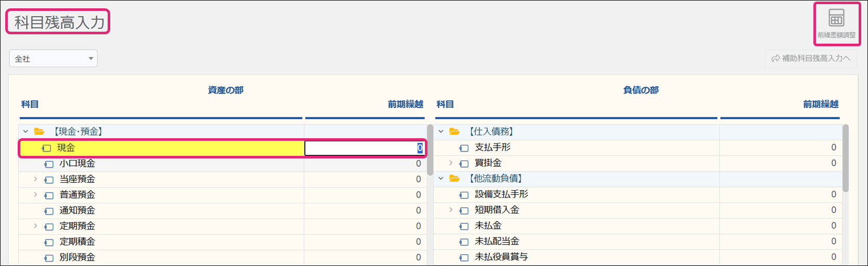This screenshot has height=266, width=868.
Task: Click the account icon beside 小口現金
Action: (x=49, y=164)
